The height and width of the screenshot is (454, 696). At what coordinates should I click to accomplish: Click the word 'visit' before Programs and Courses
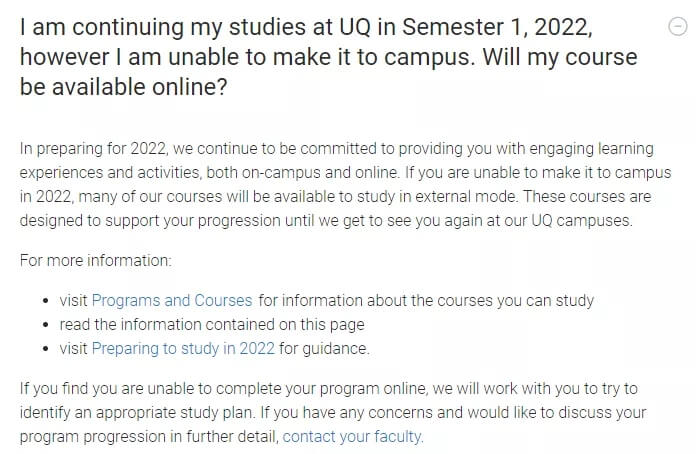74,300
